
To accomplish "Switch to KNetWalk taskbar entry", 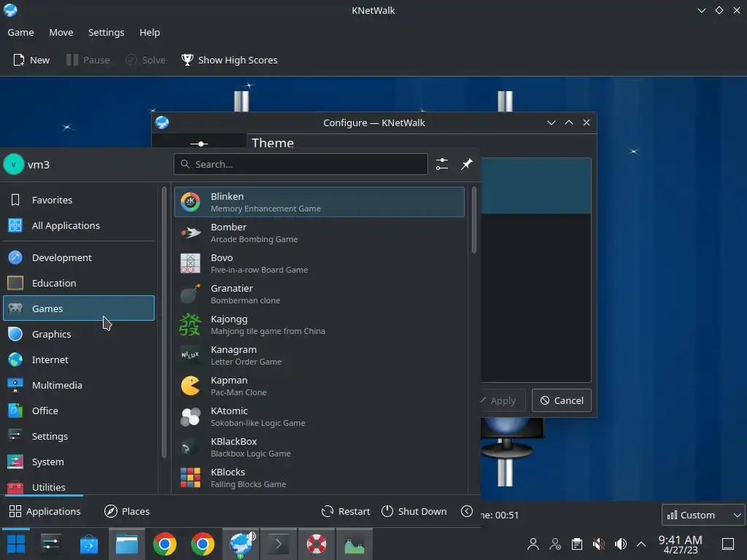I will click(241, 544).
